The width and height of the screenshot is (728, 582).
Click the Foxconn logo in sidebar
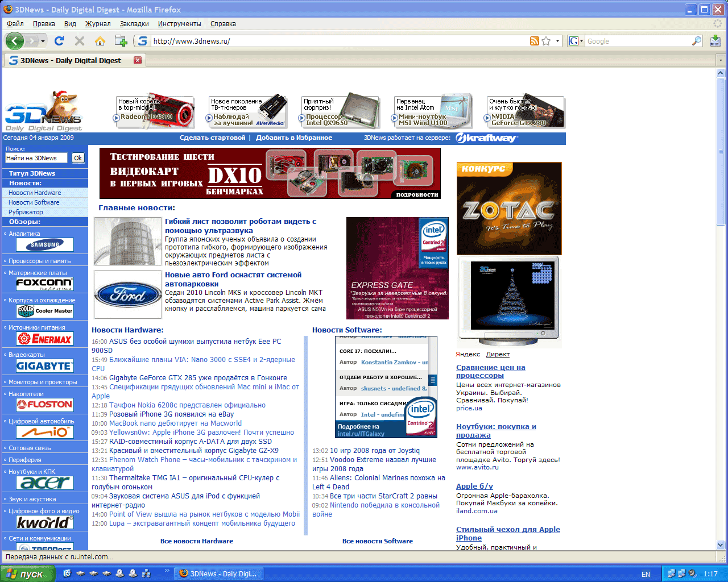point(45,284)
